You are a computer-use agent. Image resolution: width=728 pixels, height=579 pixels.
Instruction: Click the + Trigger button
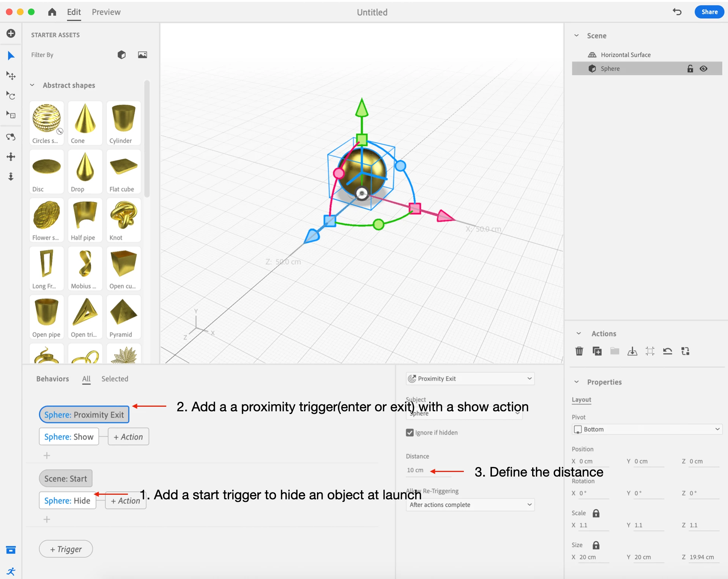pyautogui.click(x=66, y=549)
